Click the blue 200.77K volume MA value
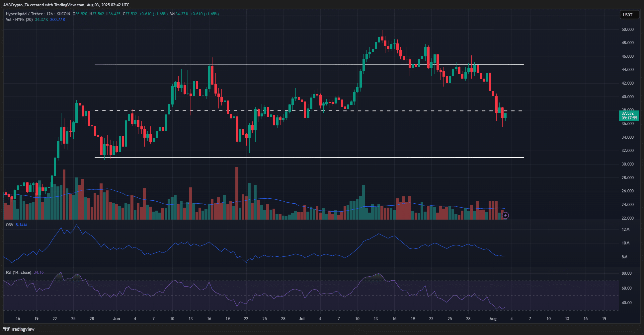The image size is (644, 335). 58,20
